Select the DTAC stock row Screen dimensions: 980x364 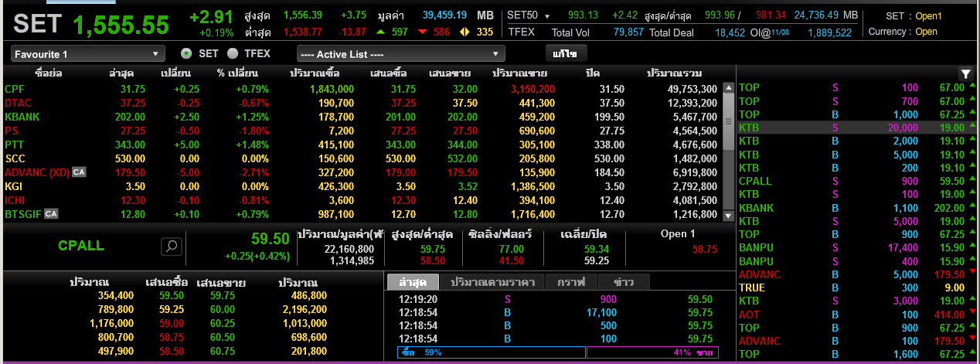(x=362, y=103)
